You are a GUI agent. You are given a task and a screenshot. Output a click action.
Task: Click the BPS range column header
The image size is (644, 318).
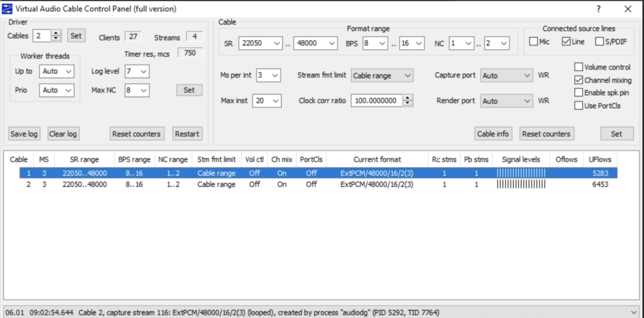point(135,159)
